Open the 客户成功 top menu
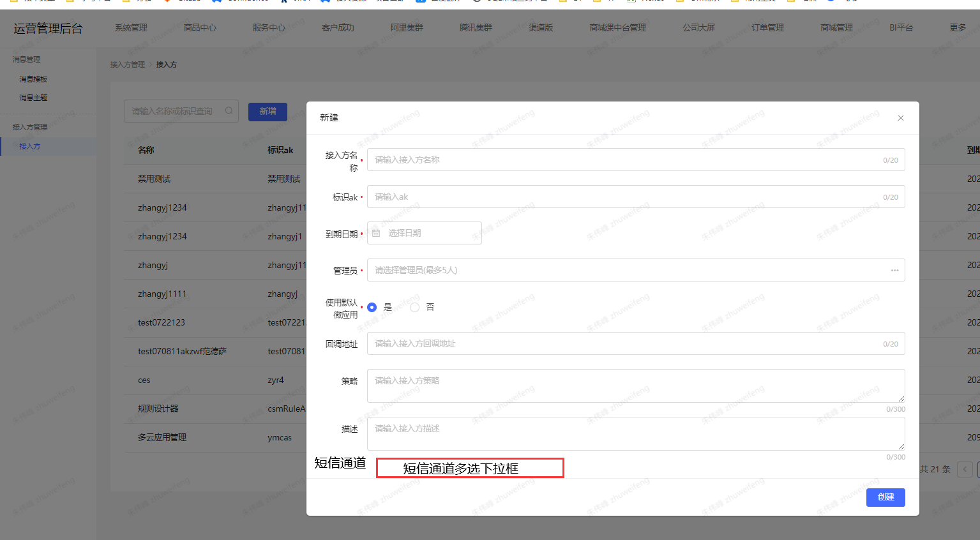 click(338, 27)
